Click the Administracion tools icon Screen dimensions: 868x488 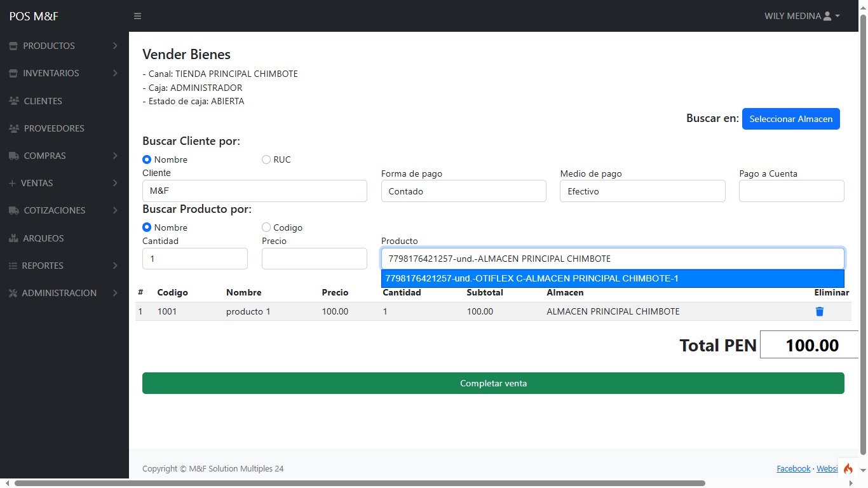click(13, 293)
